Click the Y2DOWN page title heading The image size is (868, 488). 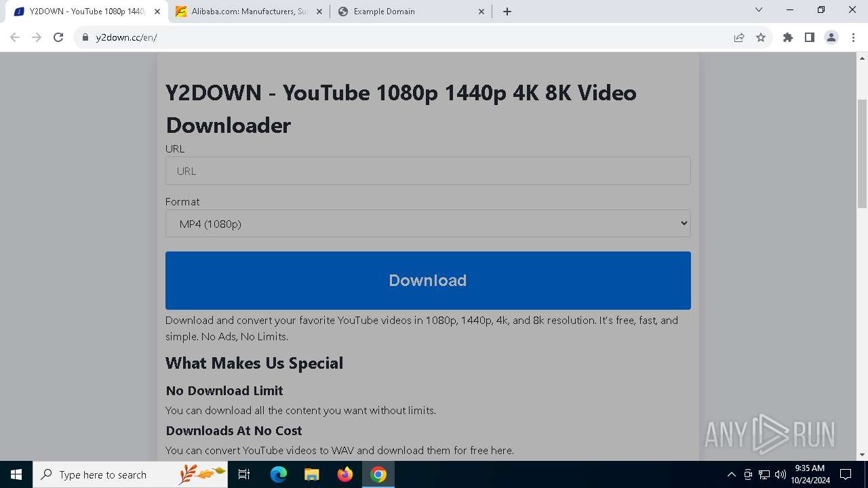(x=401, y=108)
